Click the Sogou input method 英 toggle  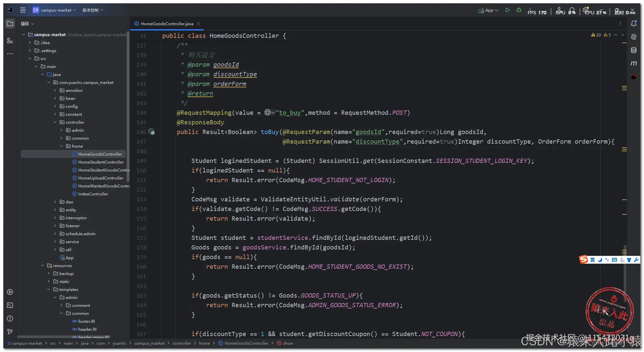pyautogui.click(x=592, y=260)
